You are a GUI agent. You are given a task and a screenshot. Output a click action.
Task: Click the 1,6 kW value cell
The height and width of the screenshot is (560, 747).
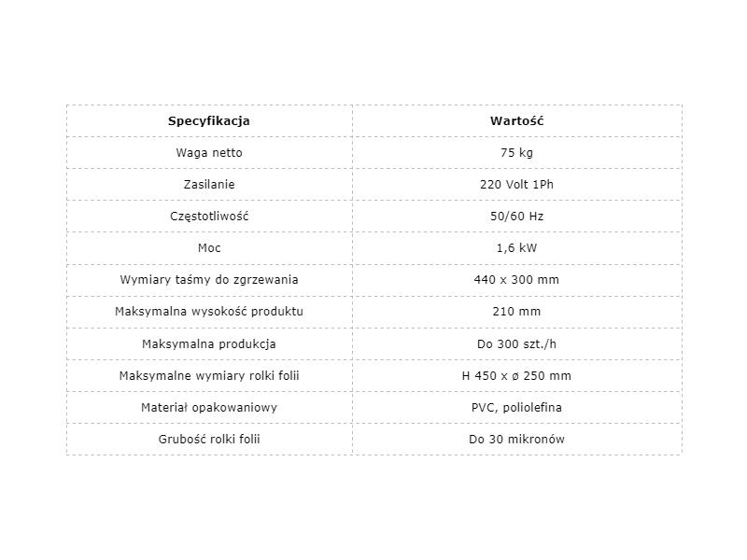[x=517, y=248]
